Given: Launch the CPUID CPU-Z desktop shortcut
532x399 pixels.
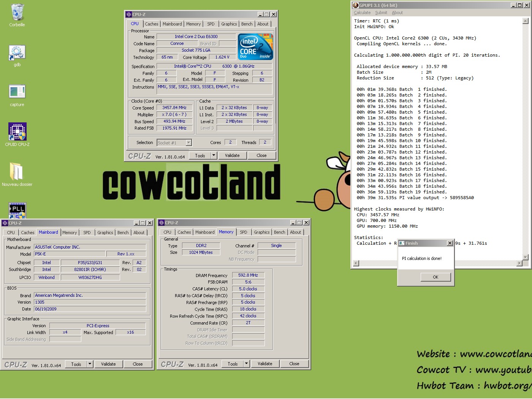Looking at the screenshot, I should pos(17,131).
